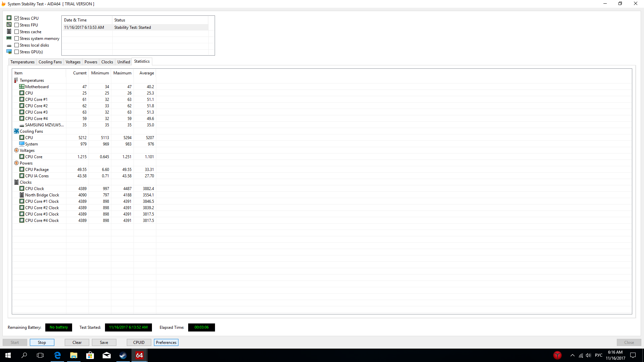The width and height of the screenshot is (644, 362).
Task: Click the No battery indicator
Action: click(59, 327)
